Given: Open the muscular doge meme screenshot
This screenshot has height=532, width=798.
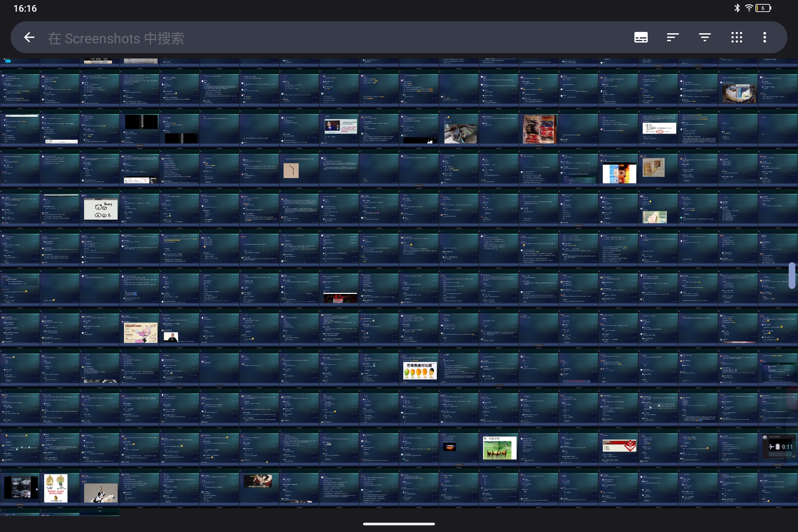Looking at the screenshot, I should tap(60, 488).
